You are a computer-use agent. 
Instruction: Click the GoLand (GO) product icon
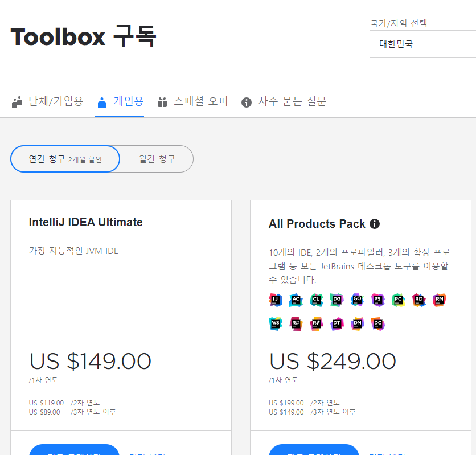click(x=358, y=300)
